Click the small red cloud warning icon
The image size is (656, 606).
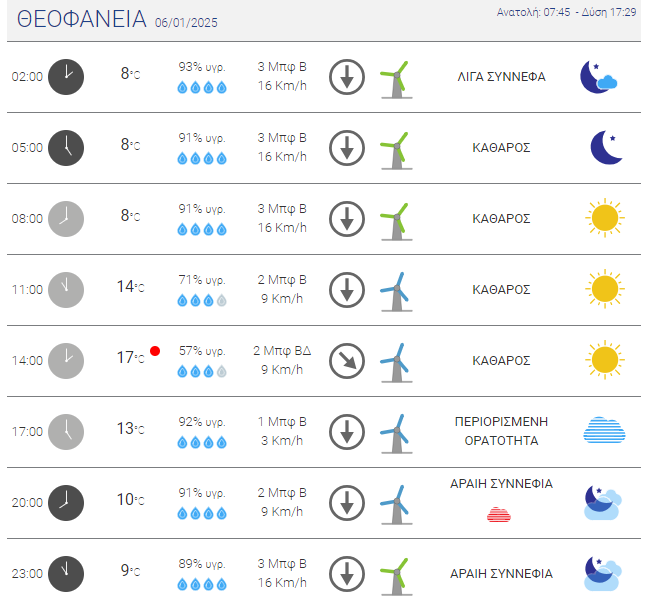499,514
